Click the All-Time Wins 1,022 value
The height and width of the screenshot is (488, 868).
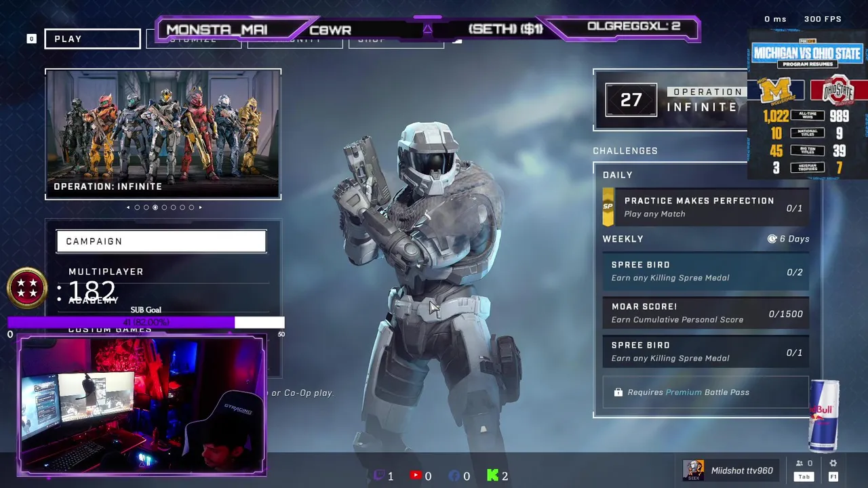pyautogui.click(x=776, y=116)
